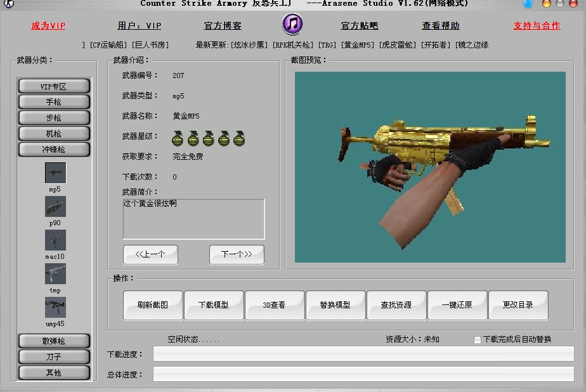Click the 支持与合作 link

[x=537, y=25]
